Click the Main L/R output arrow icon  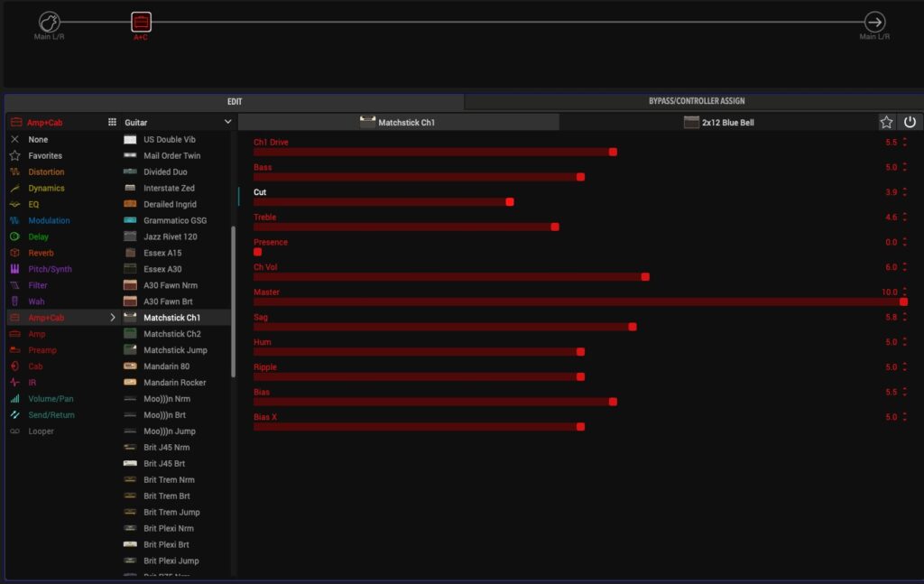(x=873, y=22)
